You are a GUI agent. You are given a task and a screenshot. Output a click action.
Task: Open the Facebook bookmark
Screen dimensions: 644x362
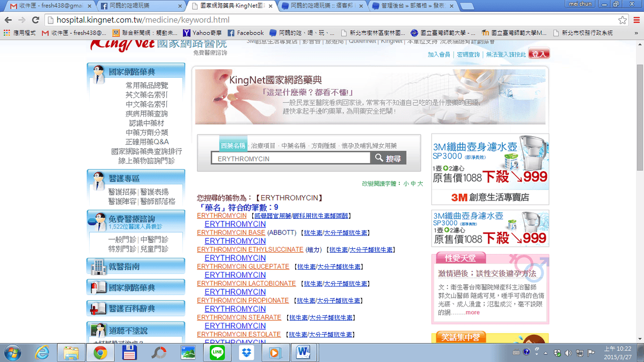click(x=246, y=33)
